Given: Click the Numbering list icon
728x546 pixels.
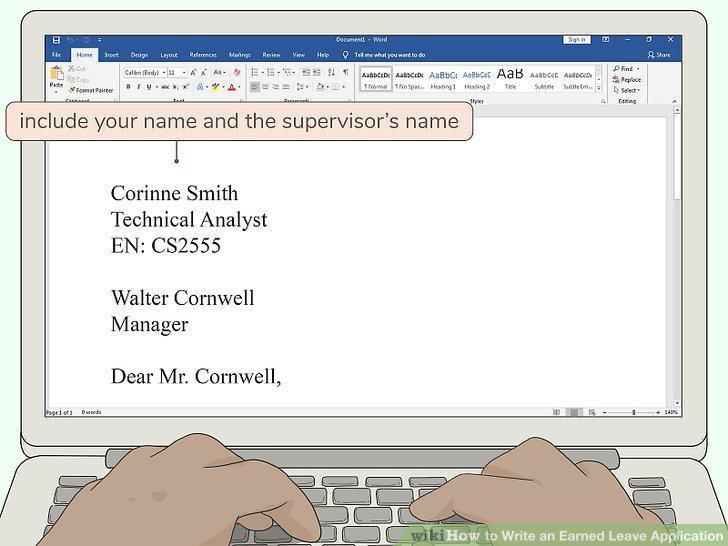Looking at the screenshot, I should 271,72.
